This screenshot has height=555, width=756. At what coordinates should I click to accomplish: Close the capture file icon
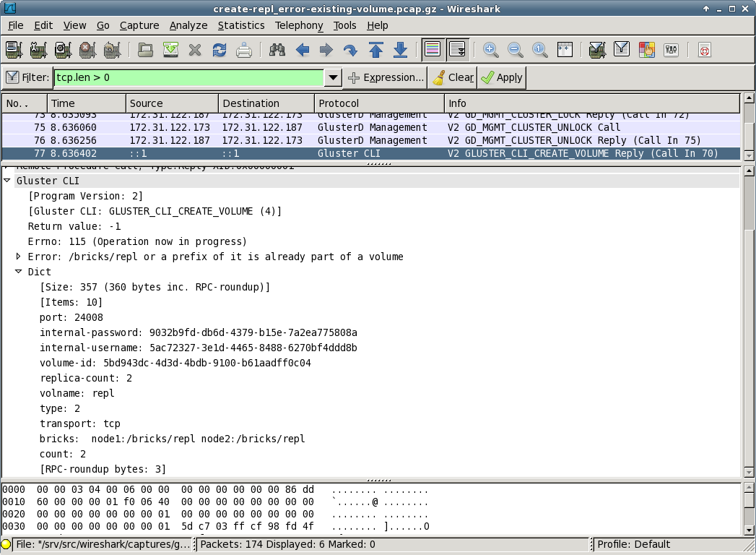click(x=195, y=50)
